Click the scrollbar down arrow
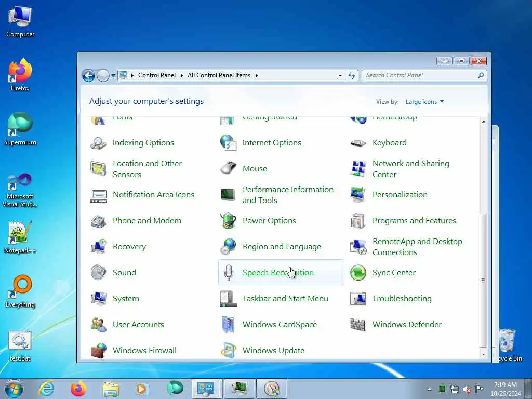Image resolution: width=532 pixels, height=399 pixels. (484, 354)
